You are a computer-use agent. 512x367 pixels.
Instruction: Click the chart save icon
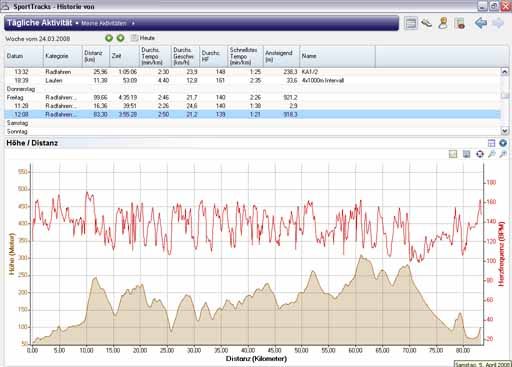466,154
